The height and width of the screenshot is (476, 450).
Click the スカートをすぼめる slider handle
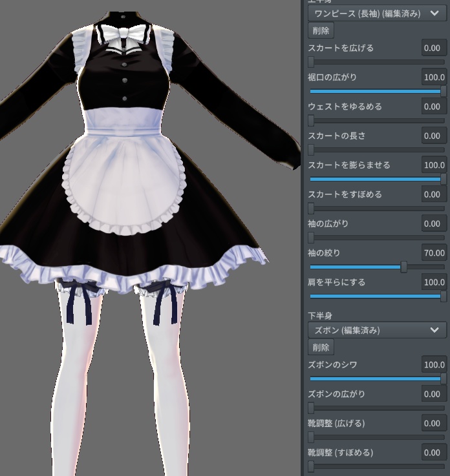pyautogui.click(x=311, y=209)
